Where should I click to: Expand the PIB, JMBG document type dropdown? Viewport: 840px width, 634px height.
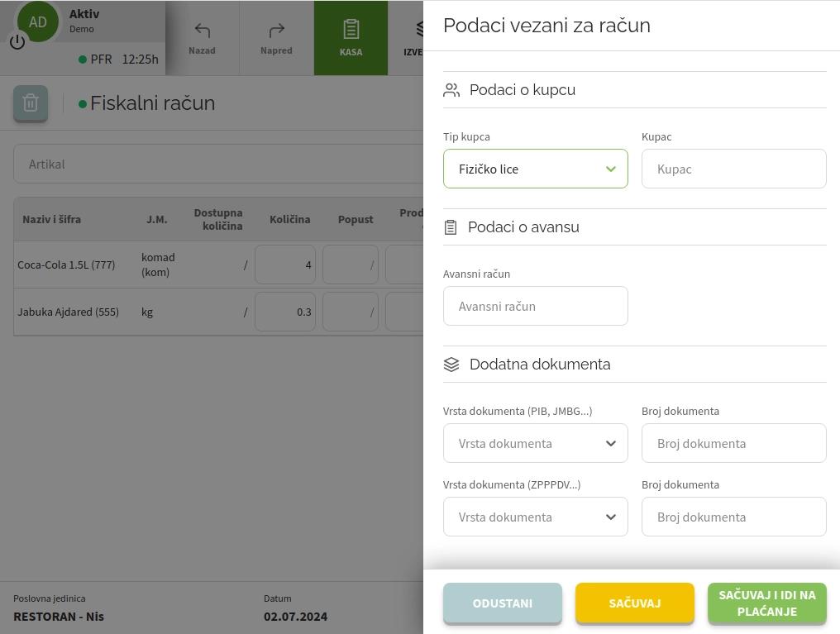tap(535, 443)
